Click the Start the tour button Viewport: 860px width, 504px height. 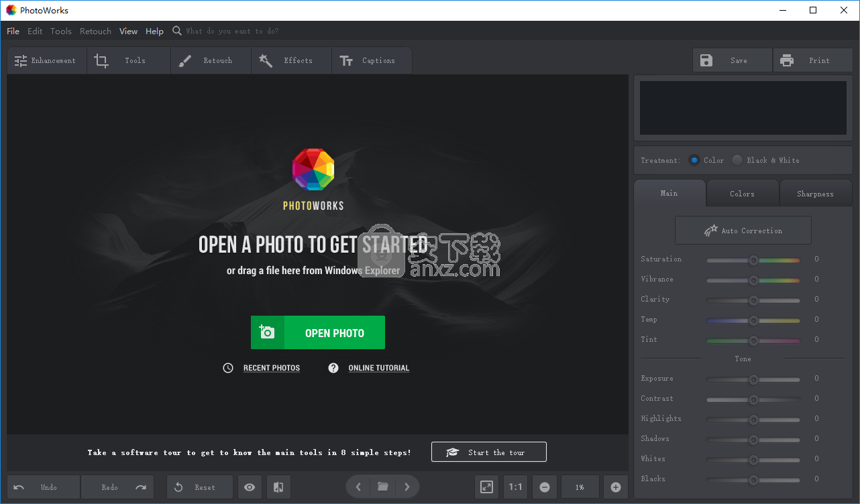click(x=489, y=452)
